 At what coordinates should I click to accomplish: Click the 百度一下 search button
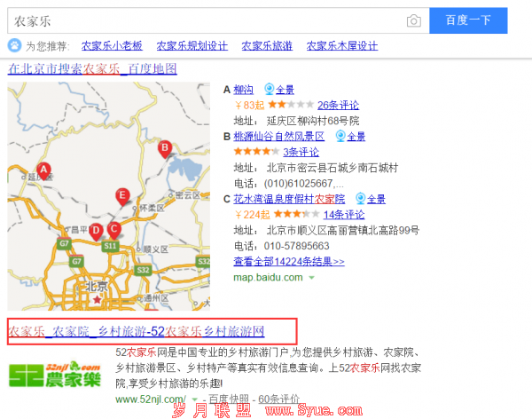point(468,20)
